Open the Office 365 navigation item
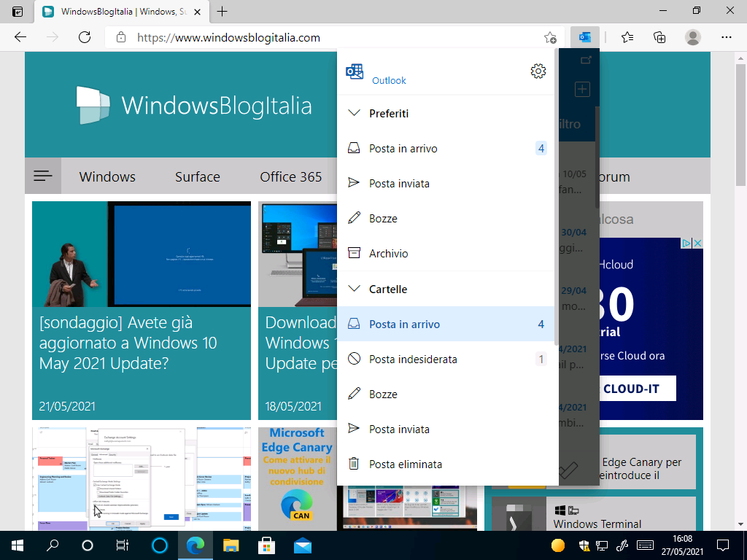The width and height of the screenshot is (747, 560). (290, 176)
